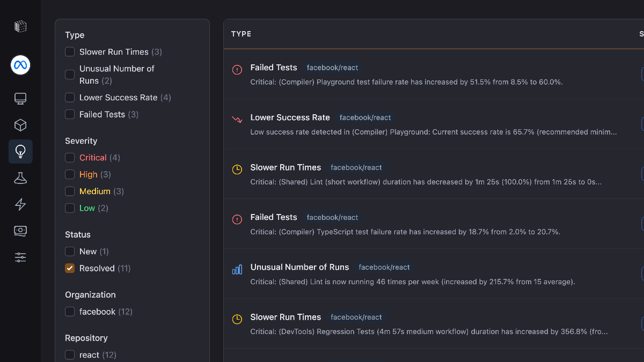Viewport: 644px width, 362px height.
Task: Open the monitor icon in sidebar
Action: click(20, 99)
